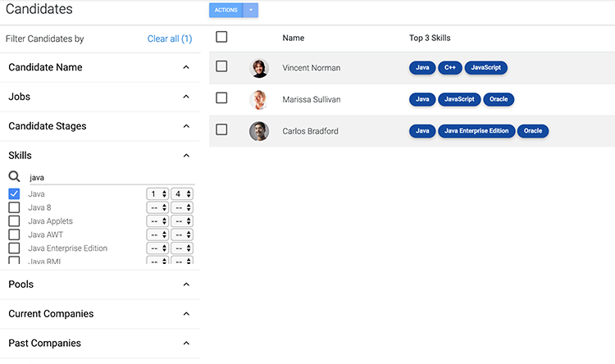The width and height of the screenshot is (615, 364).
Task: Click the search magnifier icon in Skills
Action: pos(14,176)
